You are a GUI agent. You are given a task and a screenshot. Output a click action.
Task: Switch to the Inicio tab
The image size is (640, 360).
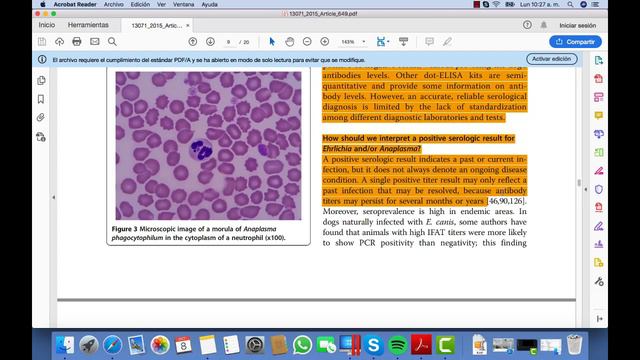pos(47,25)
